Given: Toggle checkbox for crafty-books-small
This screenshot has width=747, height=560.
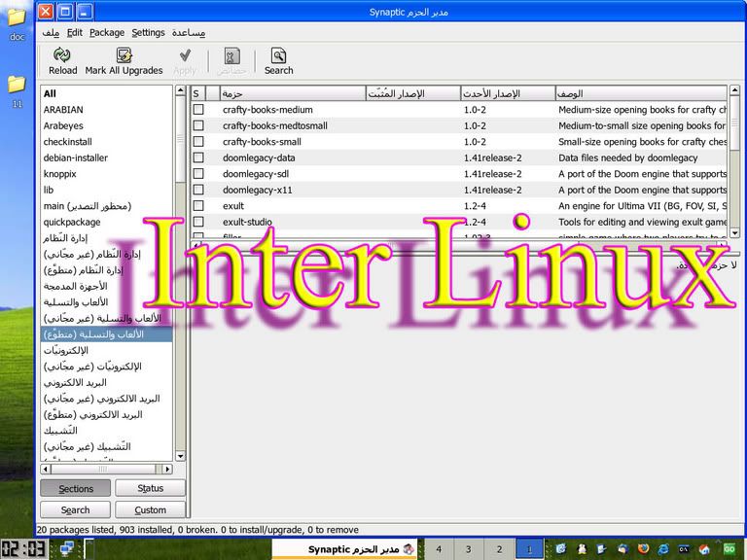Looking at the screenshot, I should pyautogui.click(x=198, y=142).
